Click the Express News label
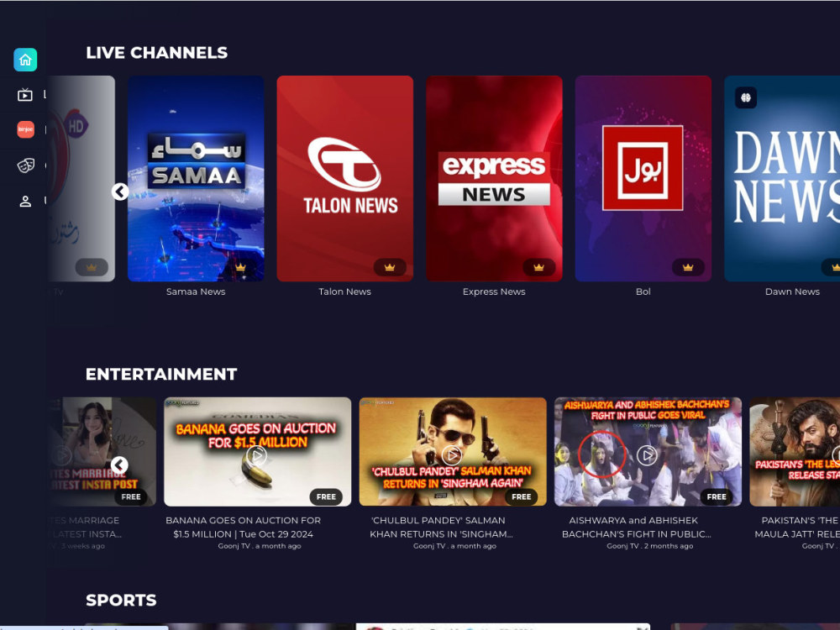Image resolution: width=840 pixels, height=630 pixels. (x=494, y=291)
